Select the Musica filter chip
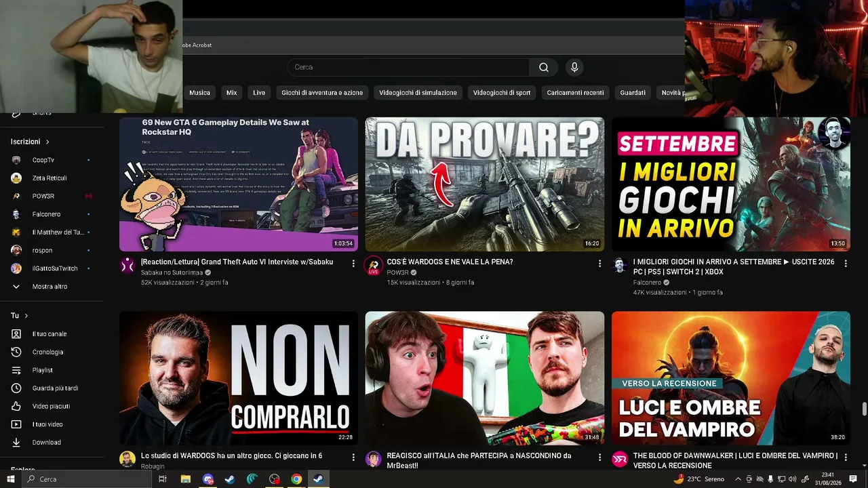Screen dimensions: 868x488 [199, 93]
